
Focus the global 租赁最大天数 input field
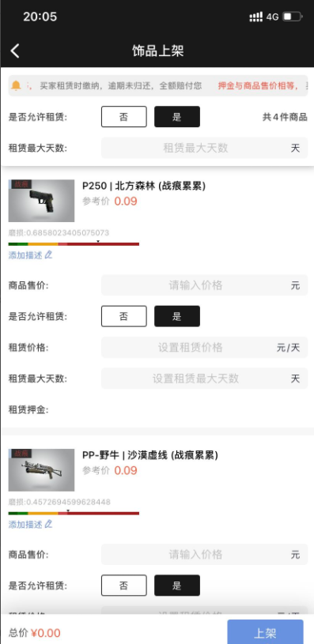pos(204,148)
